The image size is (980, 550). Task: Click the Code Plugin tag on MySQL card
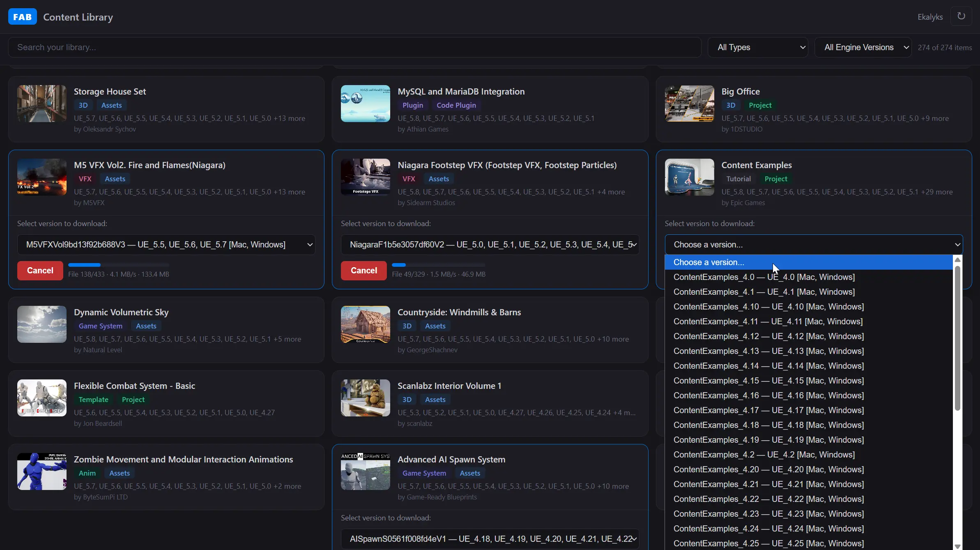456,105
